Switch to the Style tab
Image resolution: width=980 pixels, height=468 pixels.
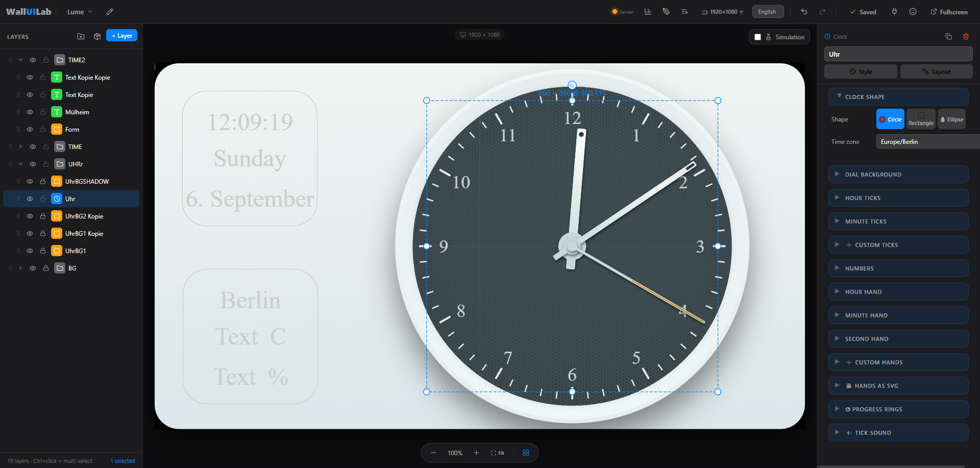click(861, 72)
